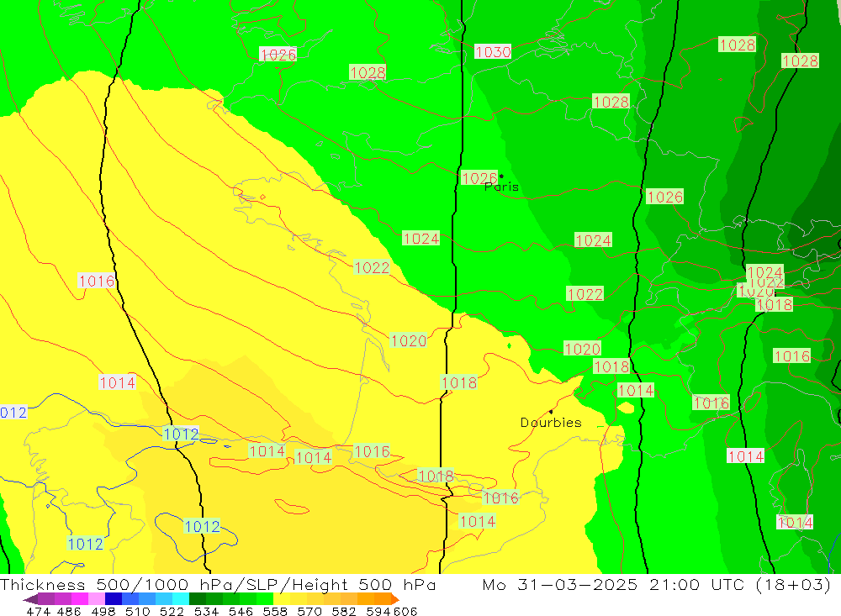The width and height of the screenshot is (841, 616).
Task: Pick the cyan swatch in the legend
Action: pos(181,599)
